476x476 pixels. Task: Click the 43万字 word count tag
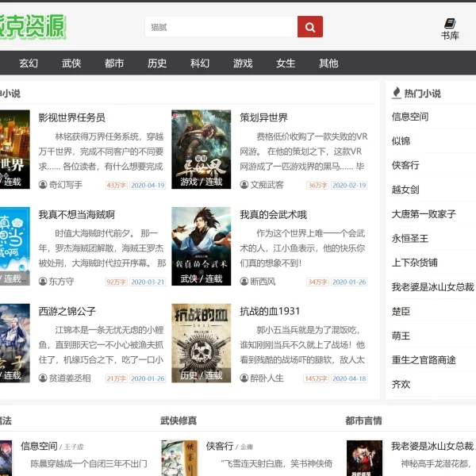coord(117,185)
